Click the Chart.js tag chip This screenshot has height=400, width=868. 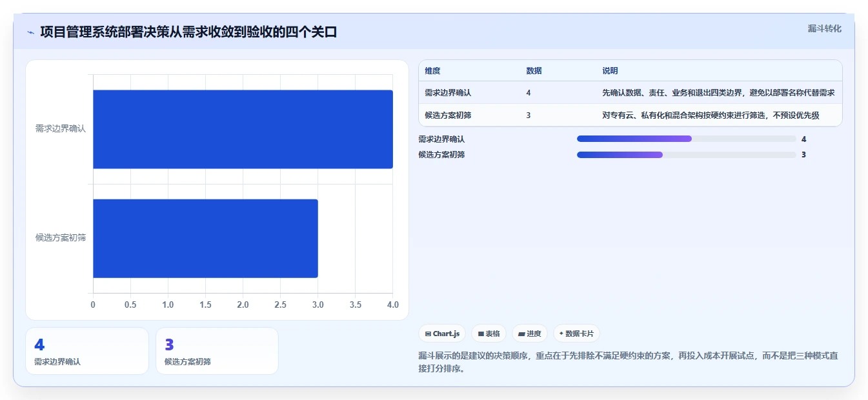pyautogui.click(x=442, y=334)
